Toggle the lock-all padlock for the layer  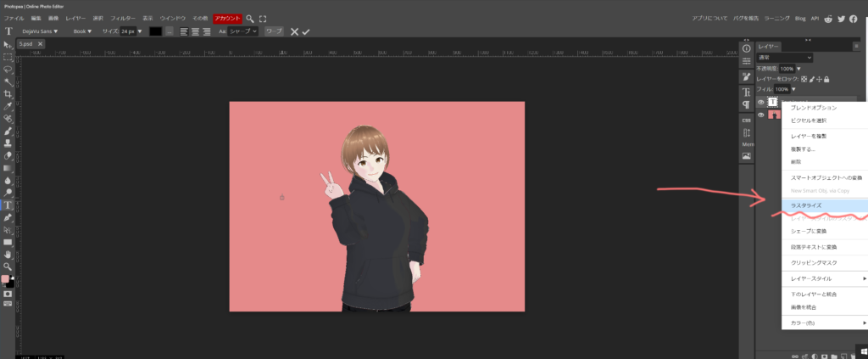pos(826,79)
